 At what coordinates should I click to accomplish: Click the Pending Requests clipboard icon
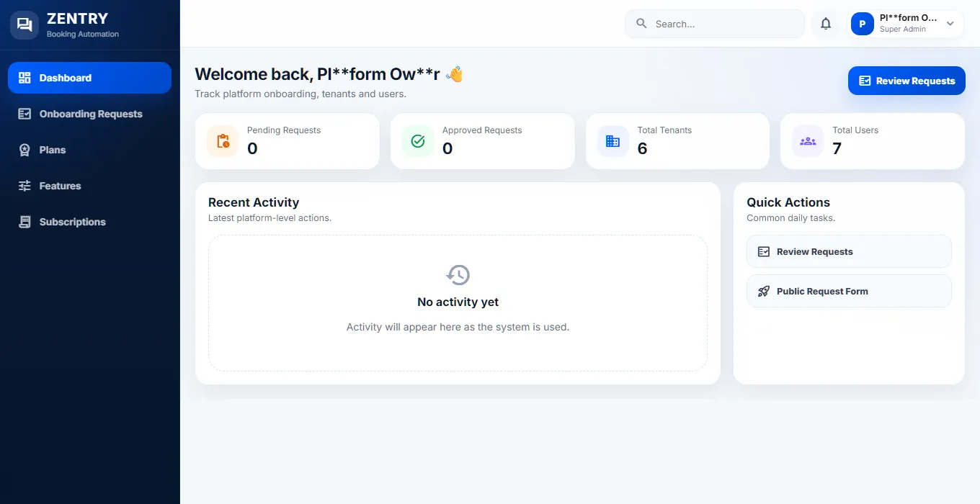click(223, 141)
